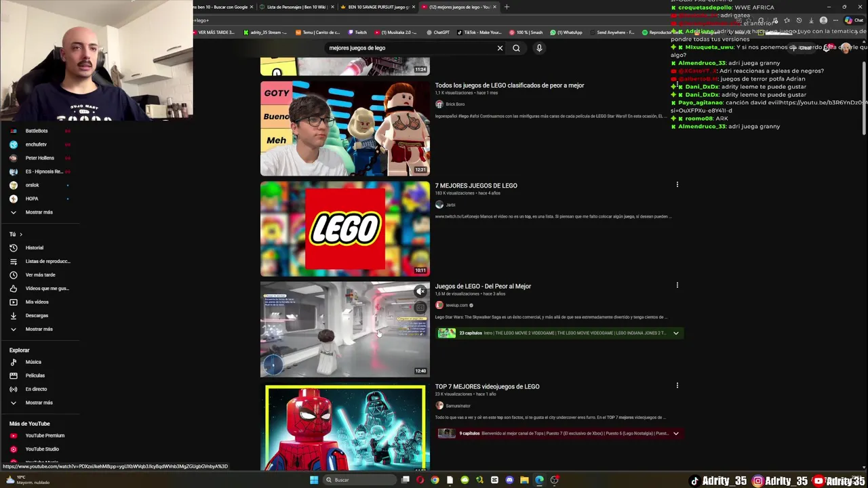Open the Twitch bookmark
Viewport: 868px width, 488px height.
357,32
